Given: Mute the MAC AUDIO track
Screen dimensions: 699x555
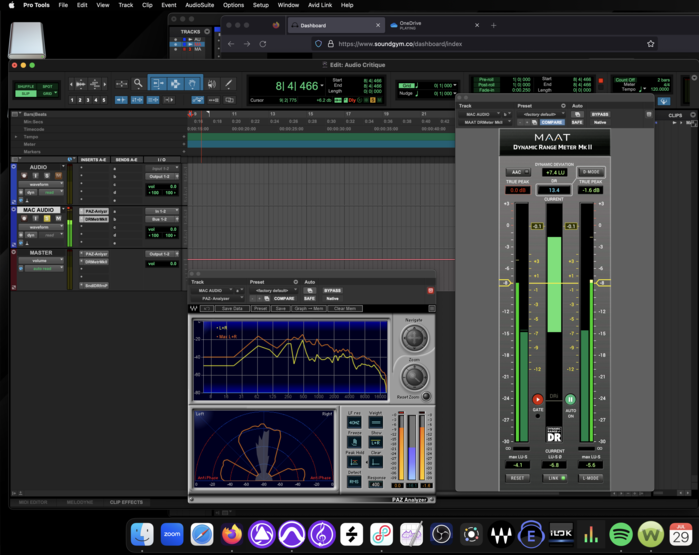Looking at the screenshot, I should [58, 218].
